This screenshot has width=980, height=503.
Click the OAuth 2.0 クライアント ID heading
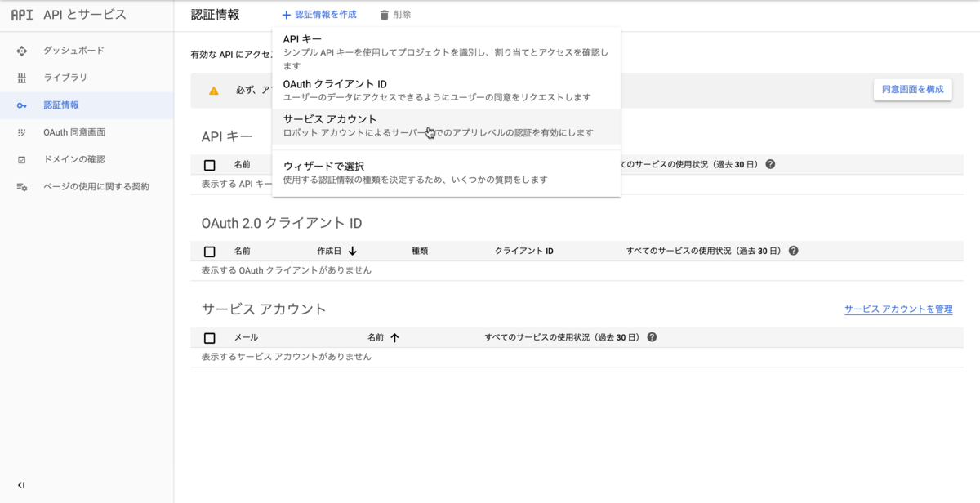[282, 223]
